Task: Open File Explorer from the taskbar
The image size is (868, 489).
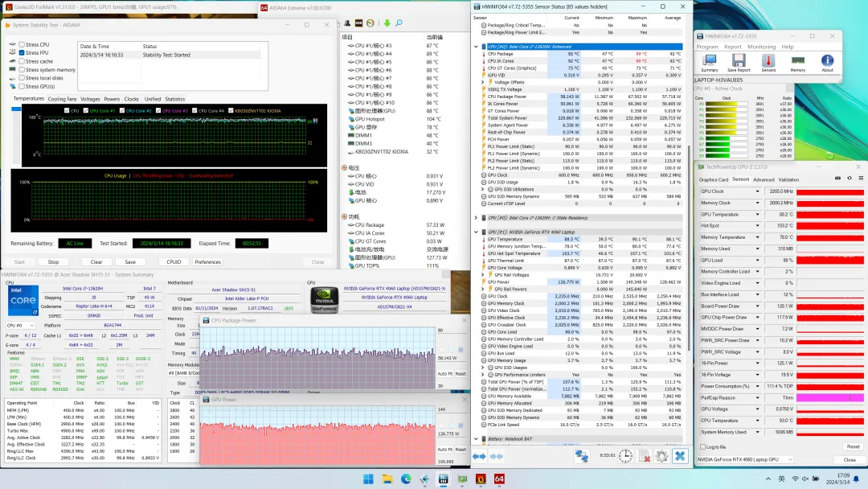Action: (x=387, y=479)
